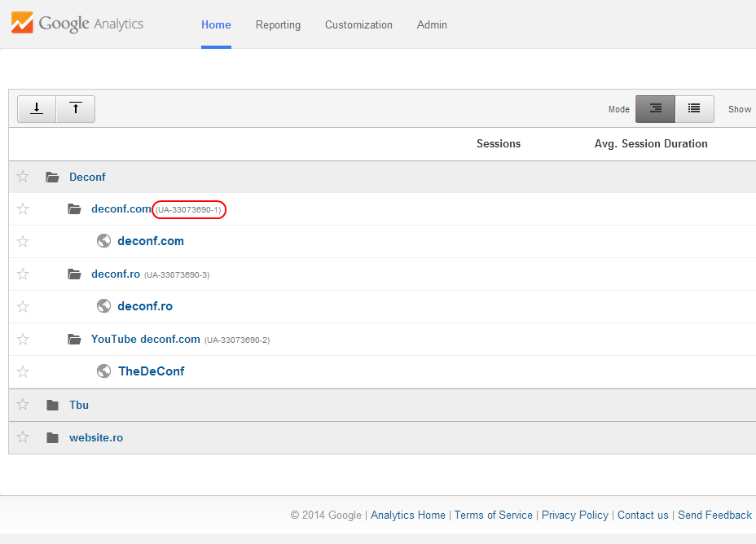The height and width of the screenshot is (544, 756).
Task: Click the UA-33073690-1 tracking ID text
Action: [x=188, y=209]
